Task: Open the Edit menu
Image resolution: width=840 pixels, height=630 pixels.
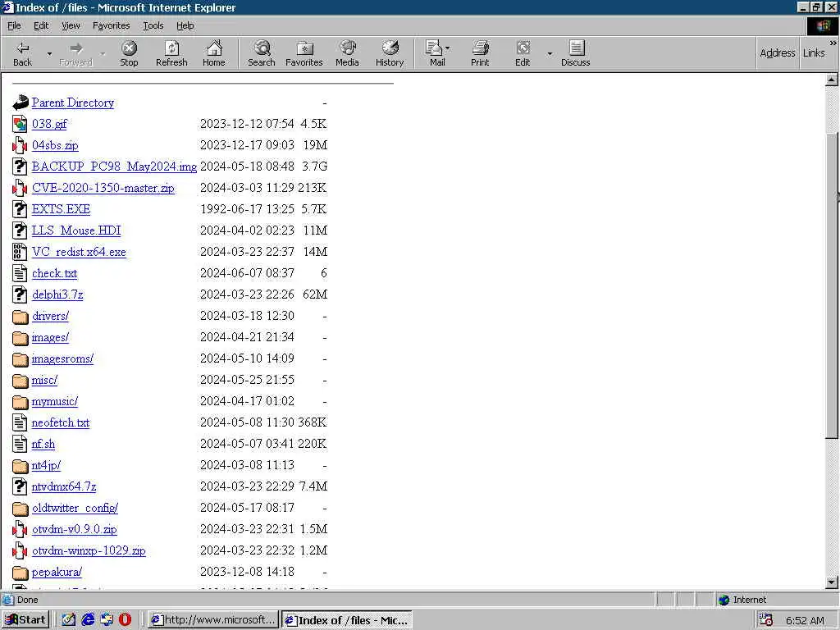Action: pos(41,25)
